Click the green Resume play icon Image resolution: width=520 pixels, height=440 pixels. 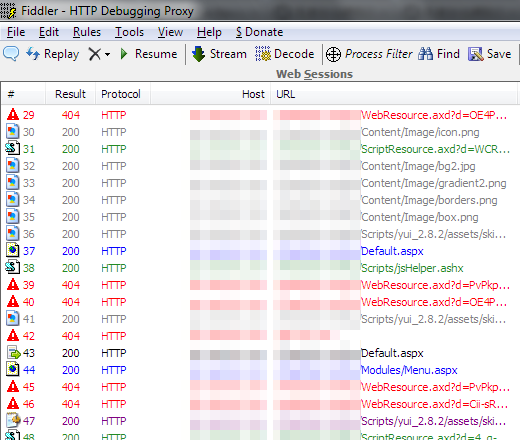pyautogui.click(x=124, y=54)
